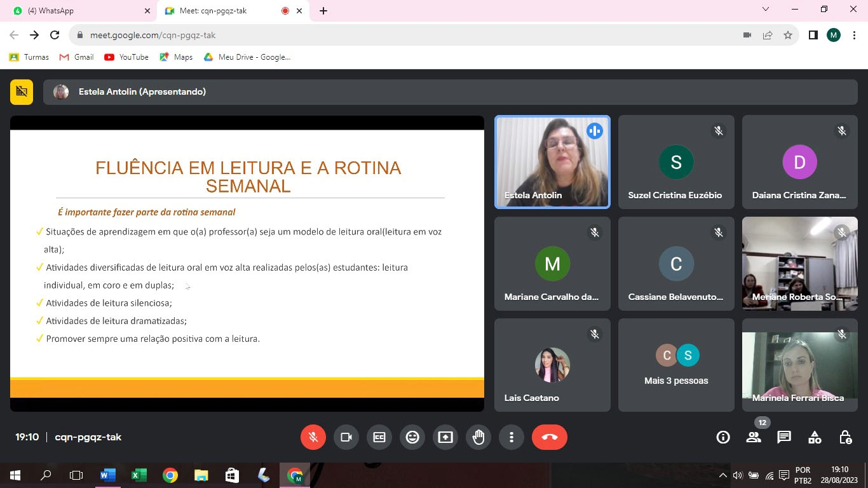Expand the Chrome tab search chevron
Viewport: 868px width, 488px height.
pos(766,10)
